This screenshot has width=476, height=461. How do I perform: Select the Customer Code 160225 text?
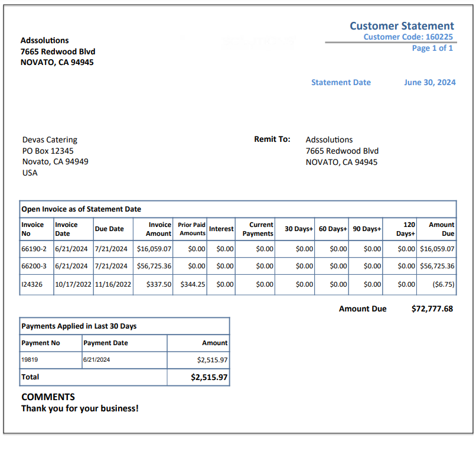coord(408,37)
